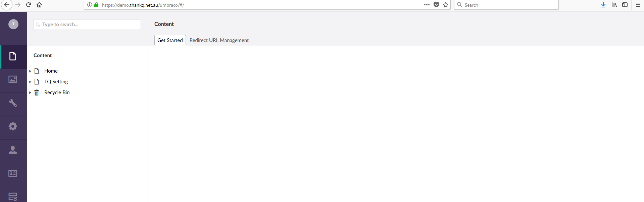
Task: Bookmark this page with star icon
Action: click(x=446, y=5)
